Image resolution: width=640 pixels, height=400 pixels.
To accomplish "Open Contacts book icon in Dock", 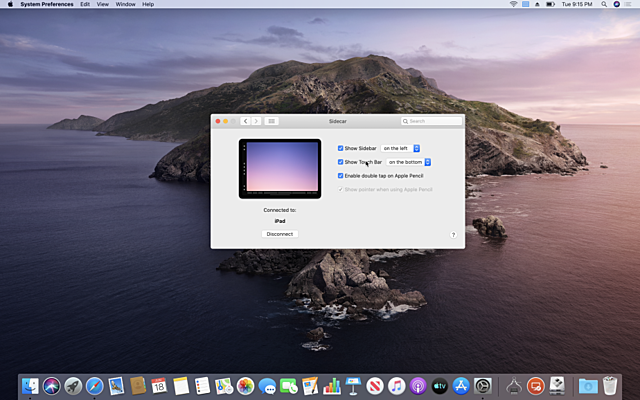I will click(x=138, y=386).
